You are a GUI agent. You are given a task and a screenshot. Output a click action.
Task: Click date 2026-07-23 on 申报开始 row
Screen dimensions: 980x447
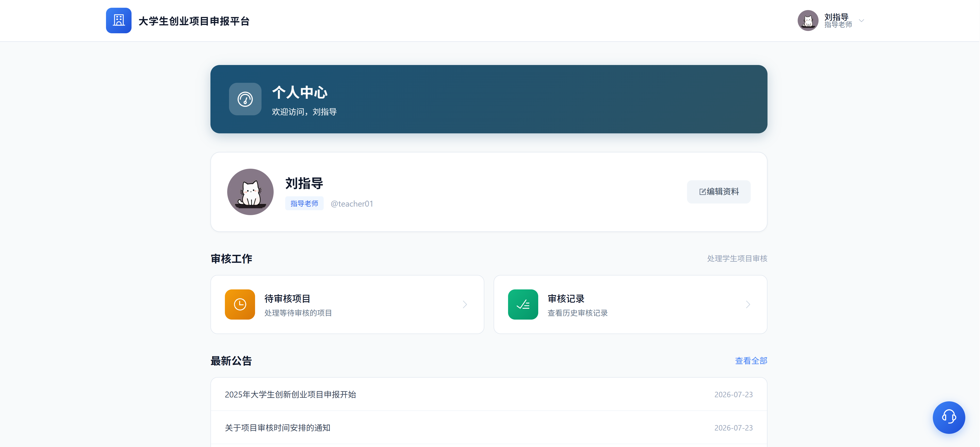click(733, 394)
